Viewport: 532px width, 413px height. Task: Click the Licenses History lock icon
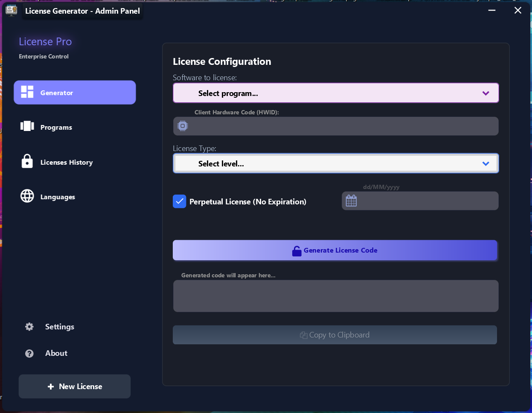pos(27,161)
